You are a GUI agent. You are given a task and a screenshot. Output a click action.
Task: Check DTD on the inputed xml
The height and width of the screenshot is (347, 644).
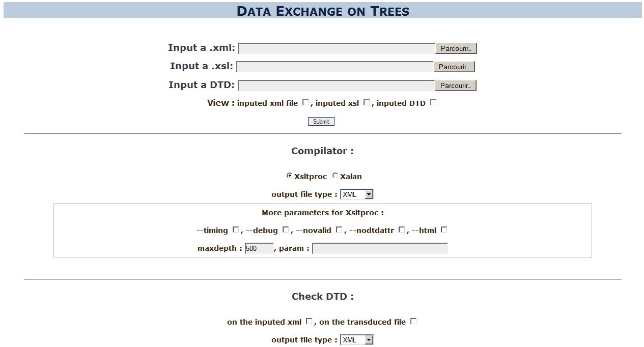click(x=309, y=321)
